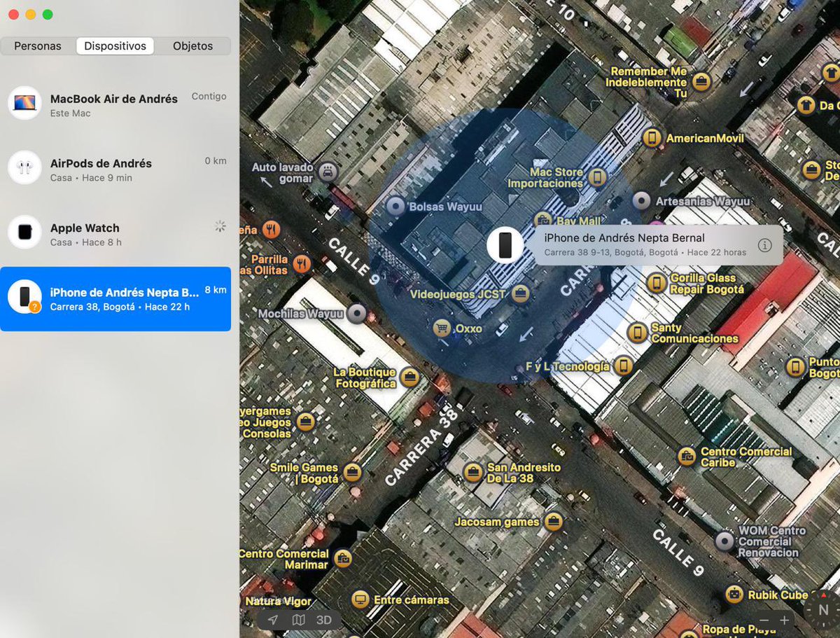Click the AirPods device icon
Viewport: 840px width, 638px height.
tap(24, 167)
